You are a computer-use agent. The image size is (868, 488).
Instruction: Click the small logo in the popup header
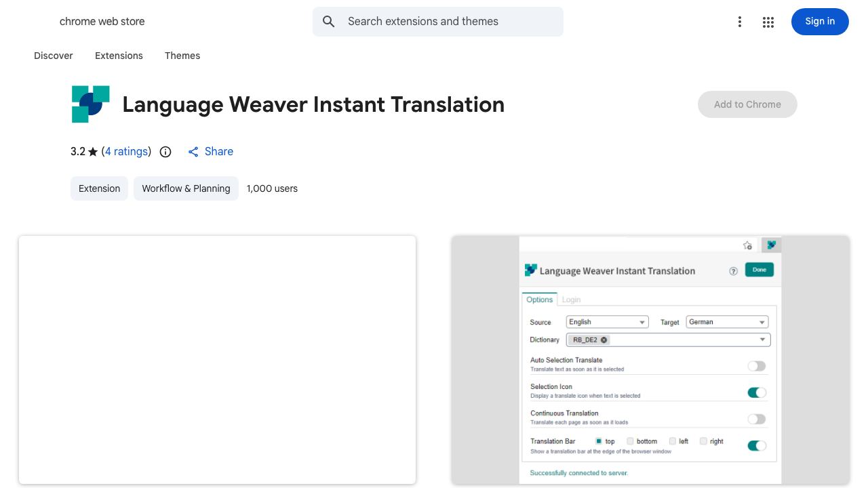531,270
